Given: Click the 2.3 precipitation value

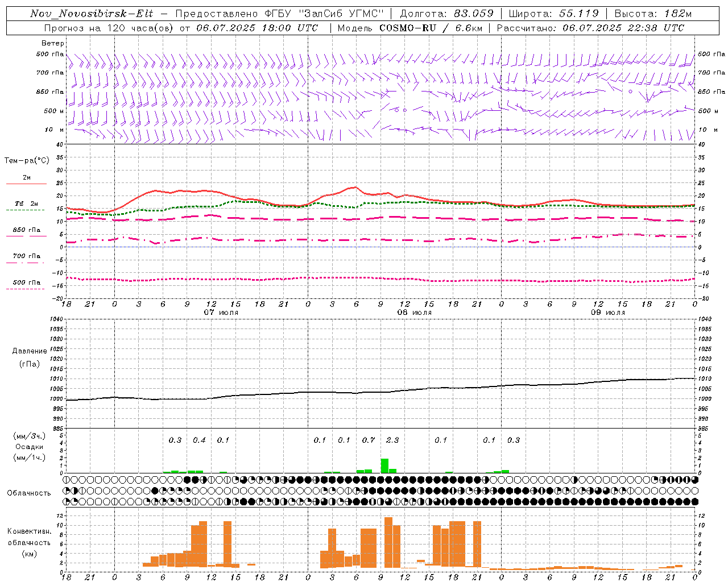Looking at the screenshot, I should tap(392, 440).
